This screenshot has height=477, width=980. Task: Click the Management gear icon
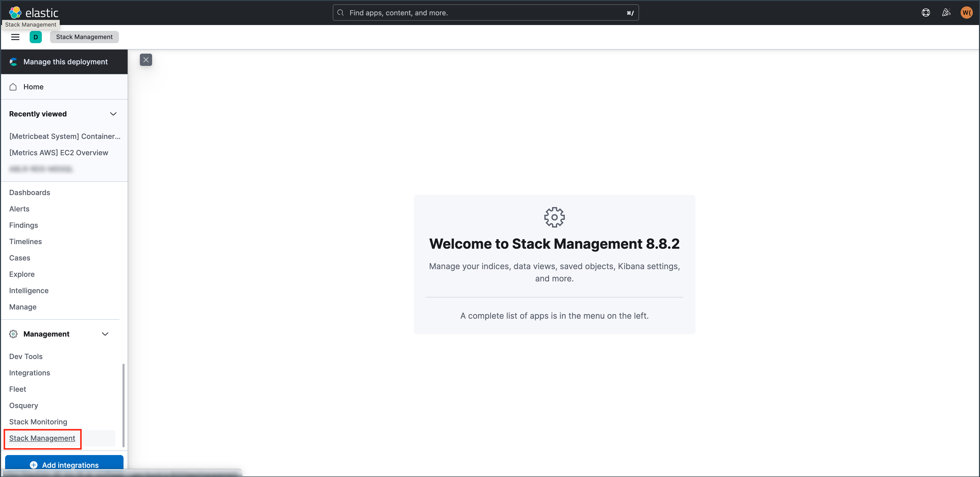point(13,334)
